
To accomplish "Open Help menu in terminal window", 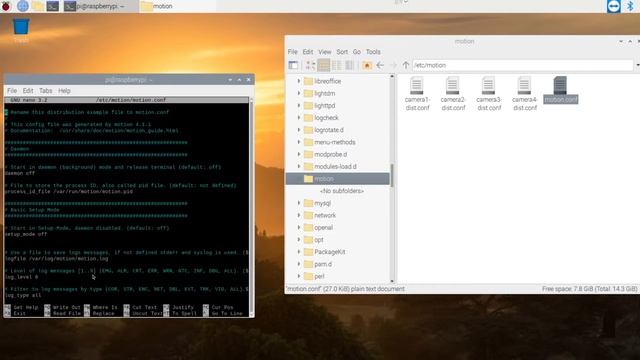I will click(64, 91).
